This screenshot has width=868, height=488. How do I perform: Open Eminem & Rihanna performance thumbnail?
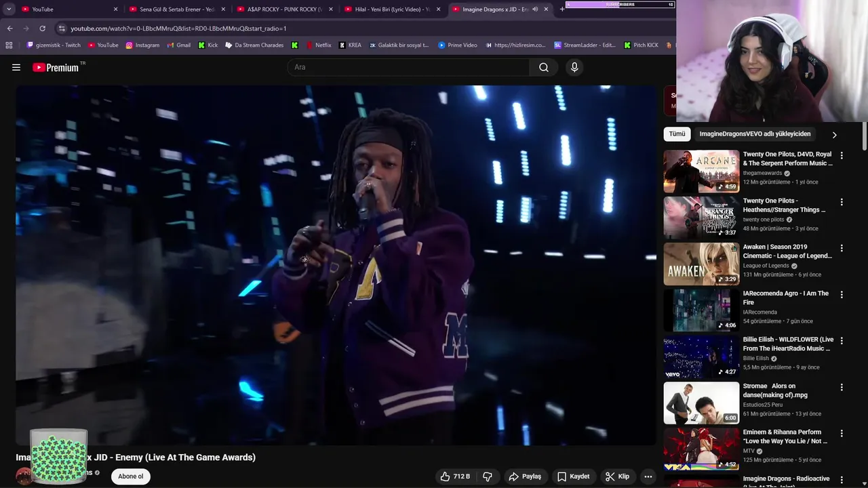pyautogui.click(x=701, y=449)
